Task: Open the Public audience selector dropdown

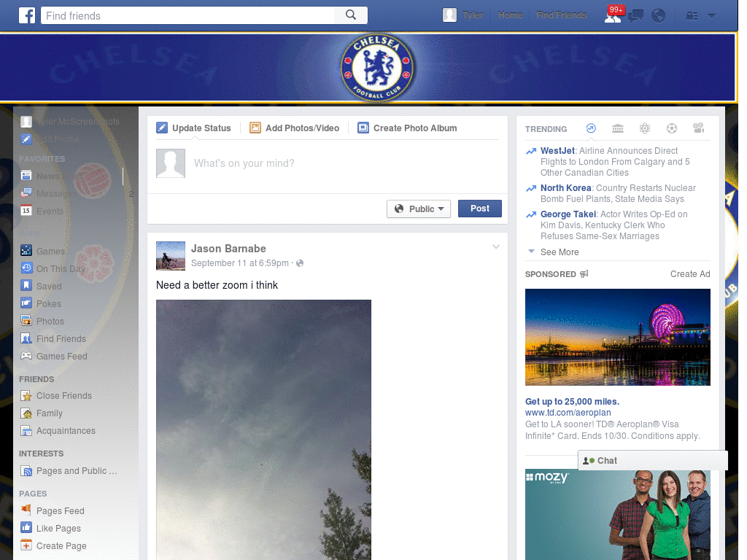Action: 419,209
